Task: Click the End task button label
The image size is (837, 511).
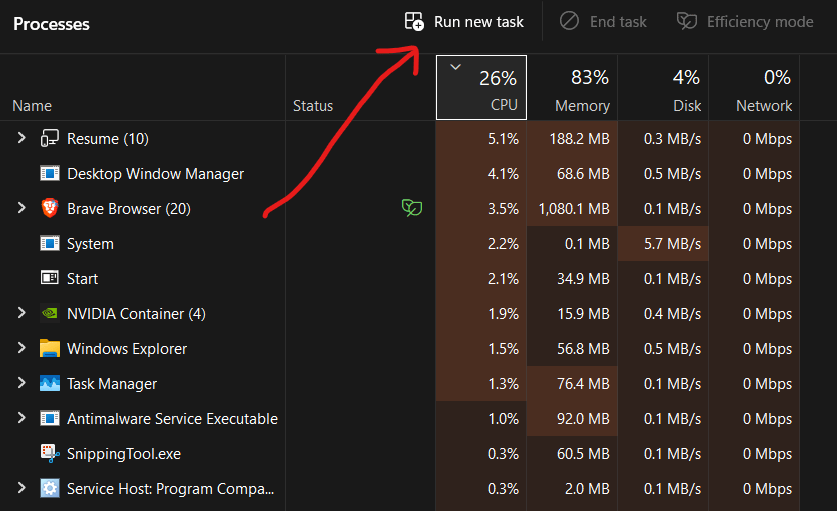Action: pyautogui.click(x=618, y=22)
